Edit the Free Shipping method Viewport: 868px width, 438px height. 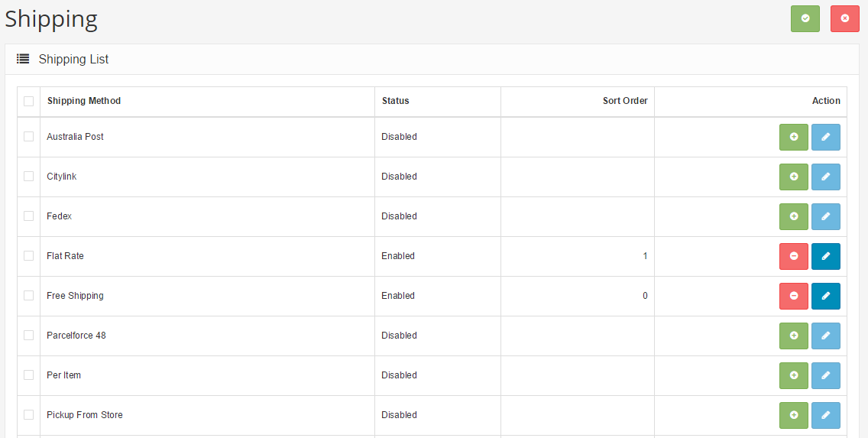pos(826,297)
